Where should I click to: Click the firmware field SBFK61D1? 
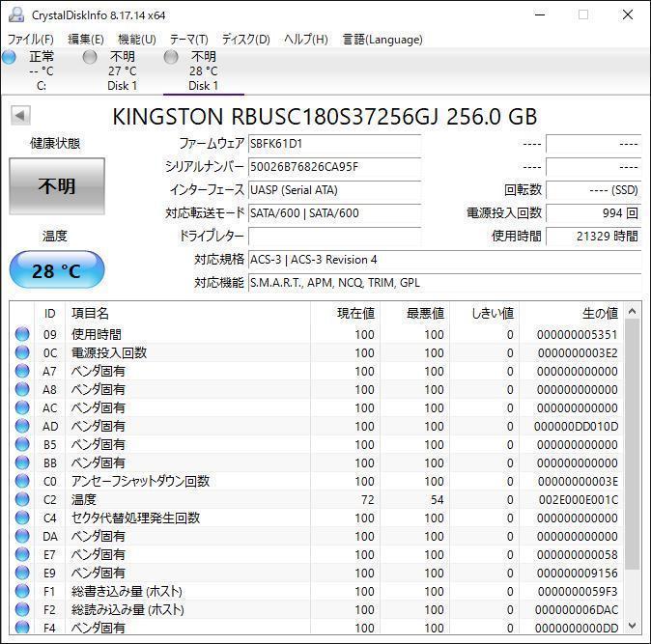[x=334, y=144]
